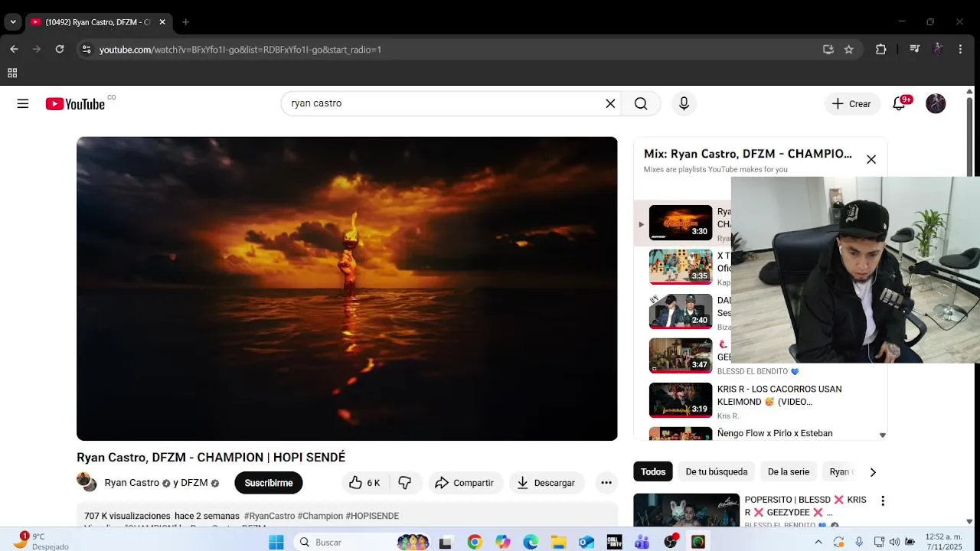Open the tab search dropdown arrow

click(x=13, y=22)
